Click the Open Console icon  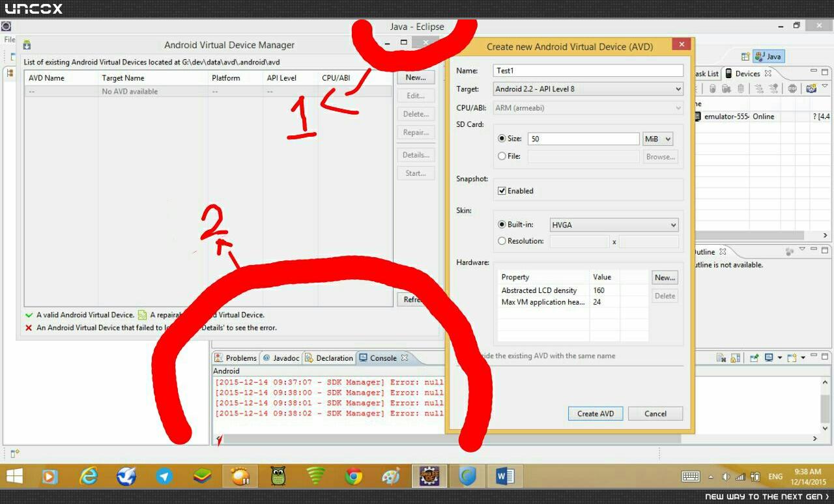(x=792, y=357)
